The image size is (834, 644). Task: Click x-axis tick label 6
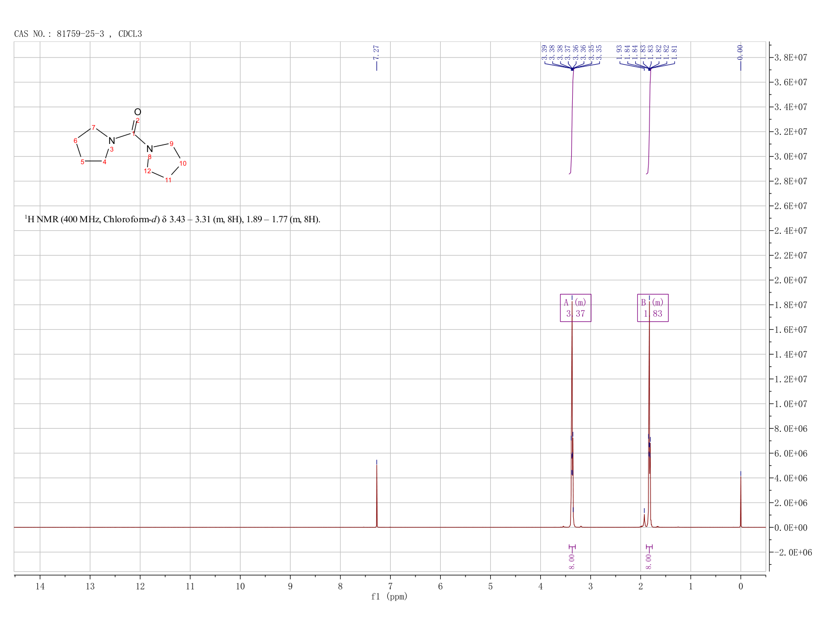click(440, 586)
